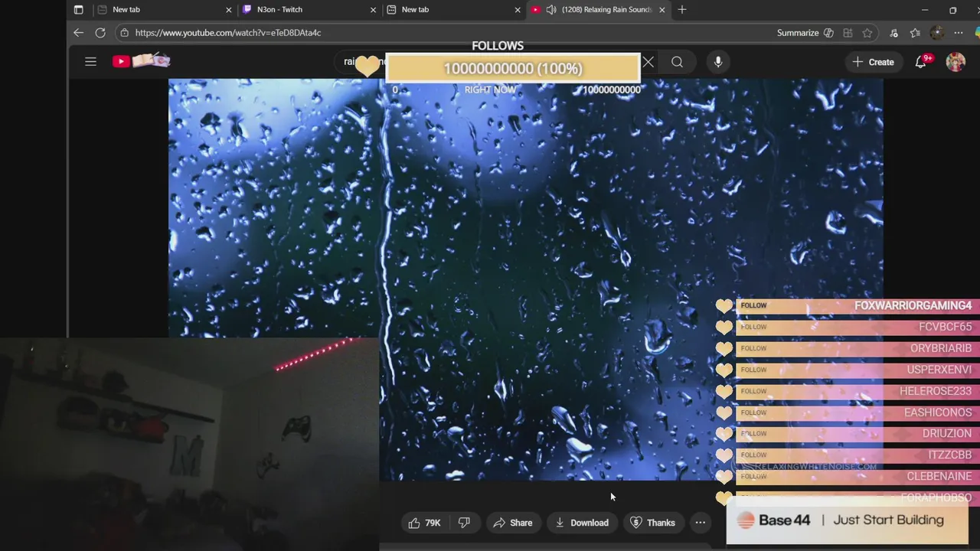Click the YouTube search magnifier button
Screen dimensions: 980x551
[x=677, y=62]
